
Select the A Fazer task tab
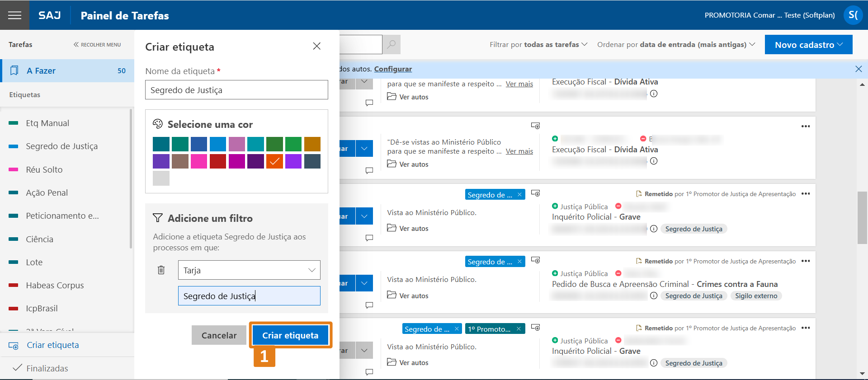tap(68, 70)
